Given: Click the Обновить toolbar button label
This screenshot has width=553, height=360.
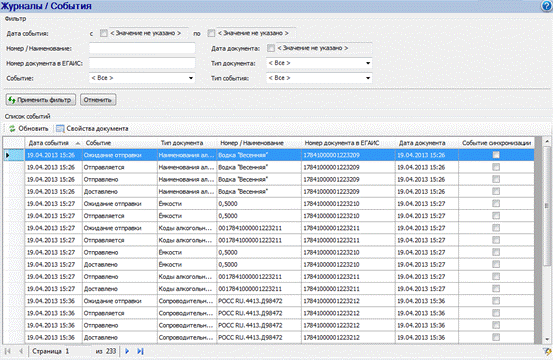Looking at the screenshot, I should click(x=33, y=129).
